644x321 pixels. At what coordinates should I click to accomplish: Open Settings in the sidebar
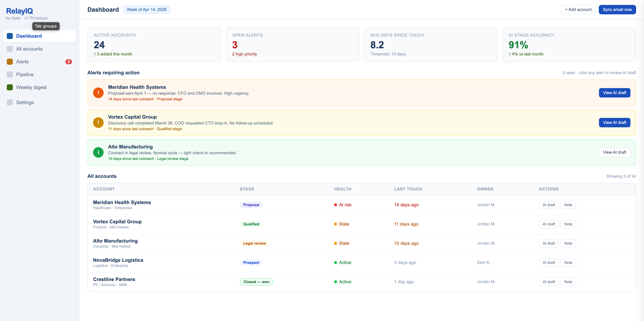[39, 102]
